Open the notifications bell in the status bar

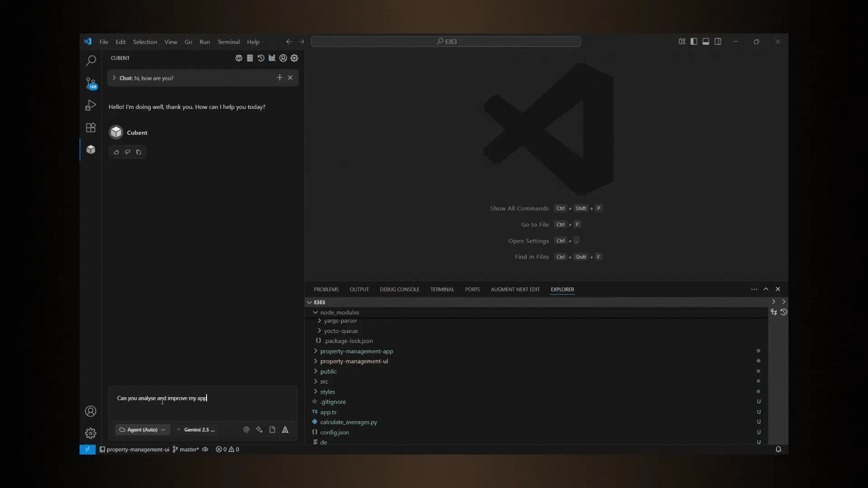pyautogui.click(x=778, y=449)
